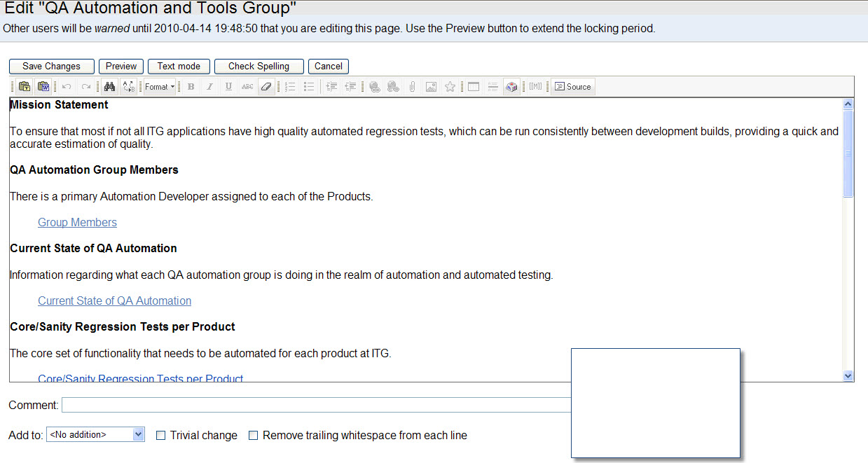Screen dimensions: 868x463
Task: Check Remove trailing whitespace from each line
Action: [x=254, y=436]
